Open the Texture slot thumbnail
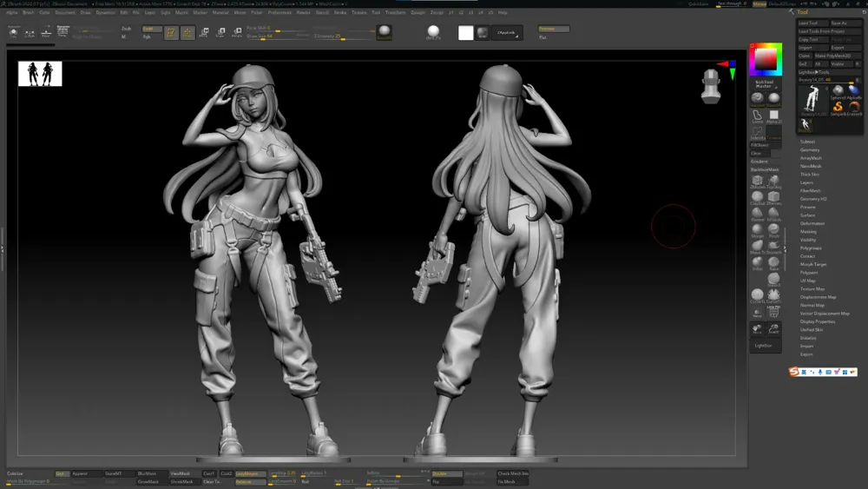Viewport: 868px width, 489px height. tap(773, 133)
